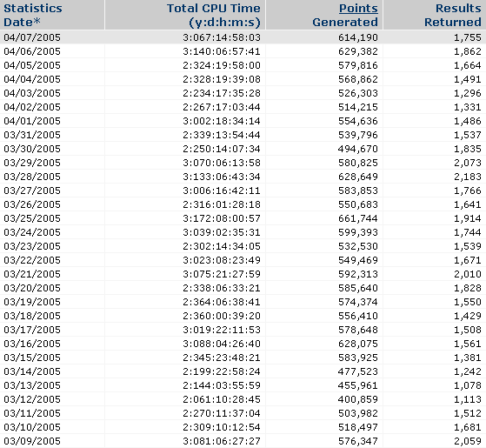Select CPU time 3:075:21:27:59

(222, 274)
